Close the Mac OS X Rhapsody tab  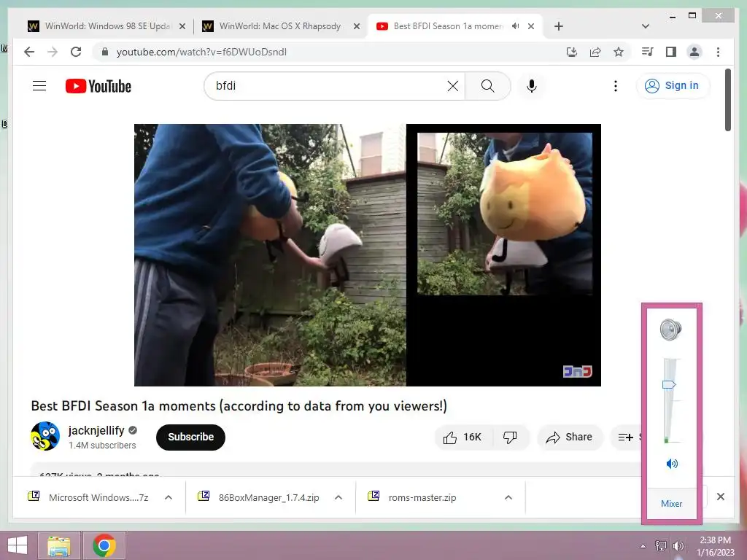356,26
